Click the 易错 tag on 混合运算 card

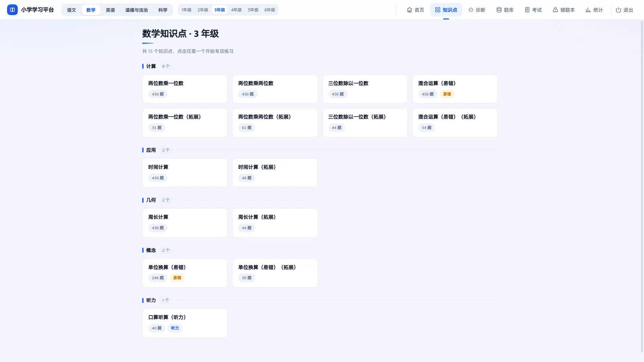pos(447,94)
